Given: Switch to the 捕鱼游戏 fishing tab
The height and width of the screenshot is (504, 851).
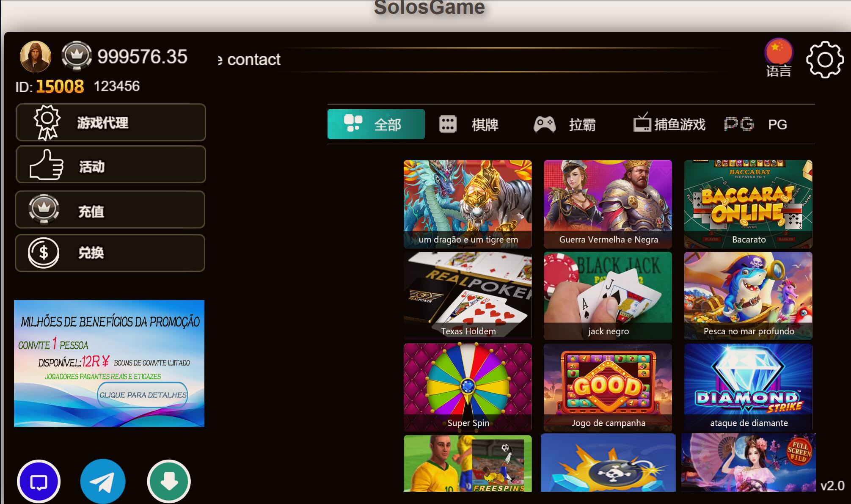Looking at the screenshot, I should 669,124.
